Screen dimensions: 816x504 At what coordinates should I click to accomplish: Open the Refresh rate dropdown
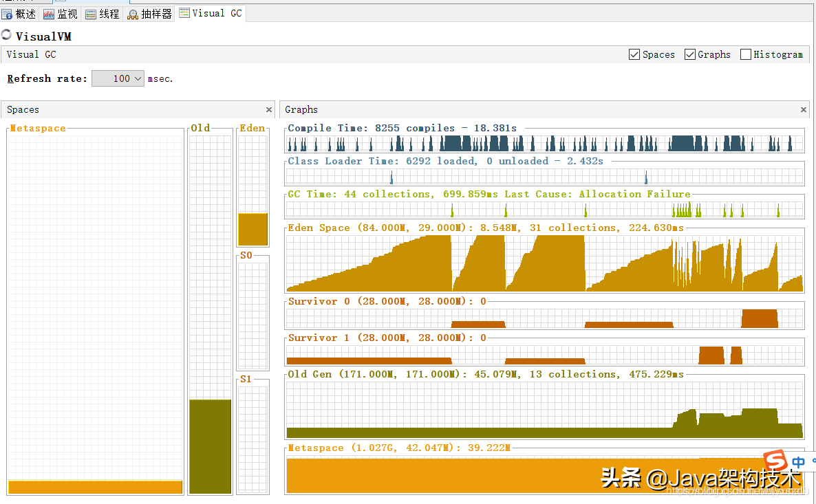(x=118, y=78)
